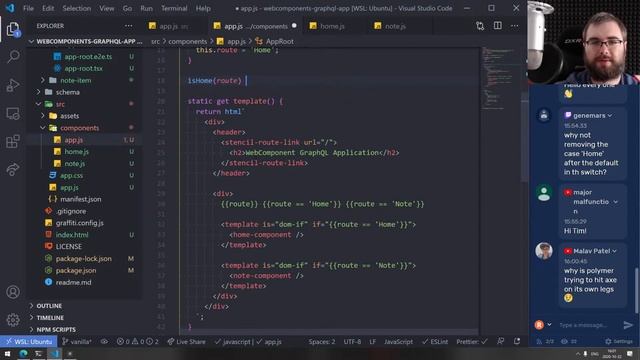Open package.json in the file tree
This screenshot has height=360, width=640.
coord(76,270)
